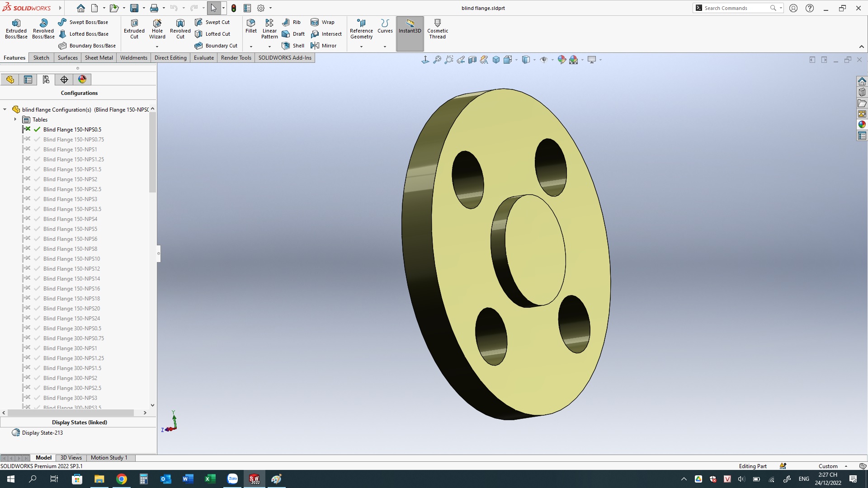Switch to Motion Study 1 tab

109,458
